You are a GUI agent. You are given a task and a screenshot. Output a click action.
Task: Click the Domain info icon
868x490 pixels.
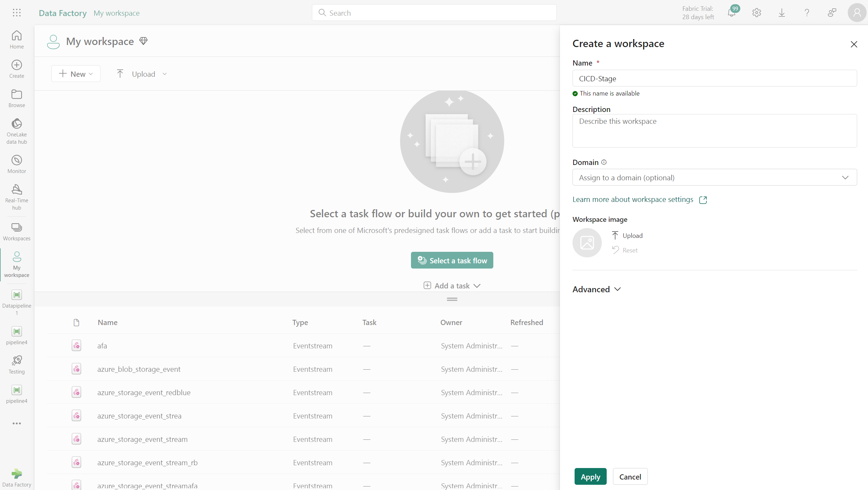[604, 162]
